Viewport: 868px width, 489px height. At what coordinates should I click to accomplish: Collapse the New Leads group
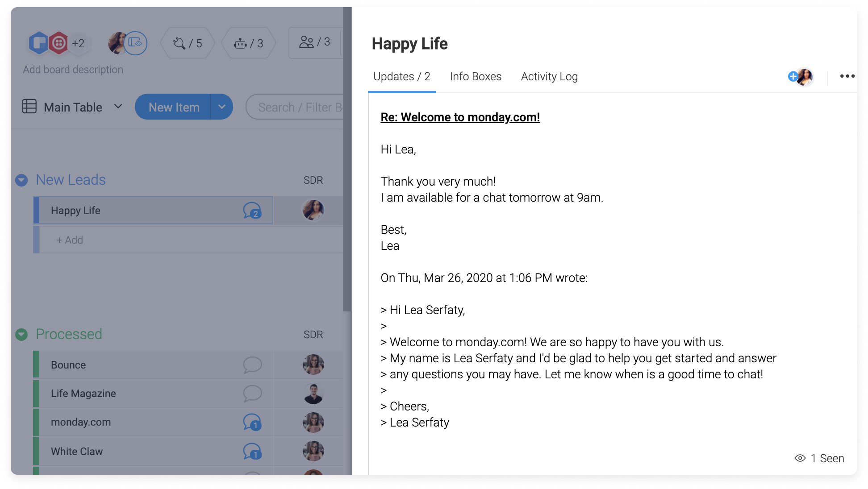tap(21, 180)
